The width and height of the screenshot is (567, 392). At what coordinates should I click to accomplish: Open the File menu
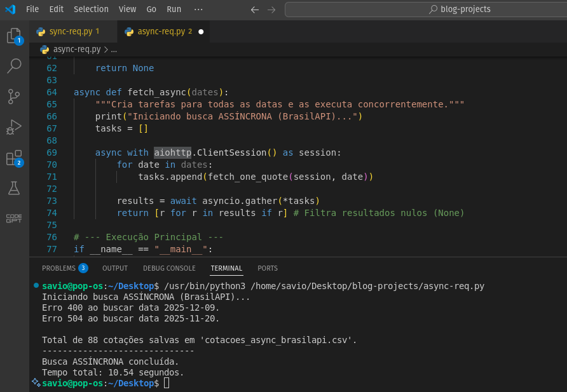32,9
